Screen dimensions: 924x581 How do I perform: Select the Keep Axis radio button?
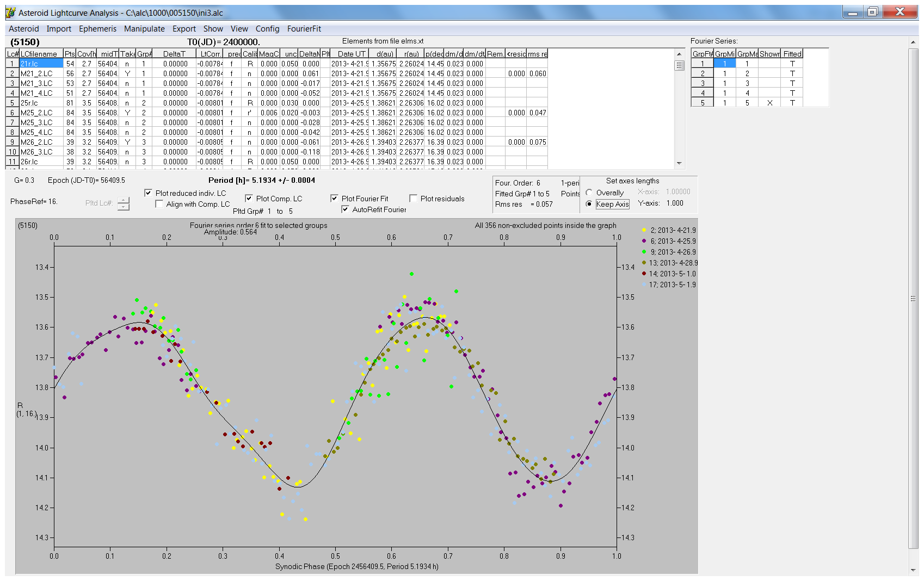pos(589,204)
